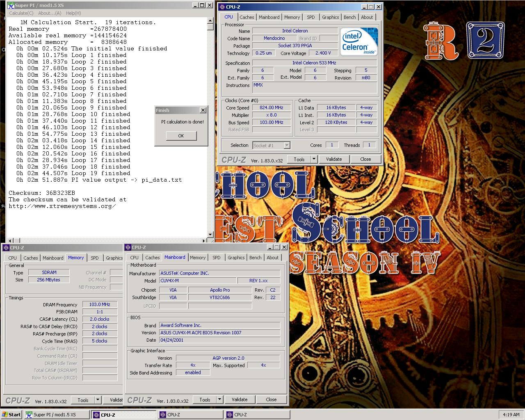Image resolution: width=525 pixels, height=420 pixels.
Task: Open Tools dropdown arrow in top CPU-Z
Action: tap(314, 159)
